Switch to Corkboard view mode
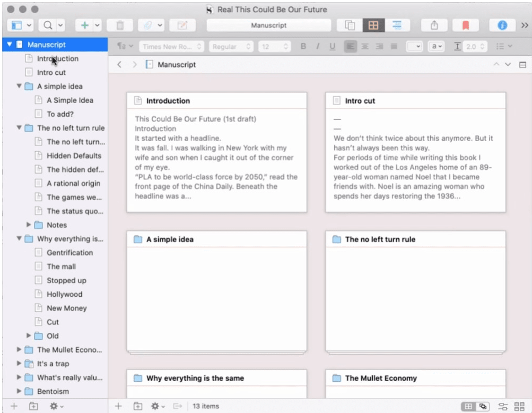 pyautogui.click(x=373, y=25)
